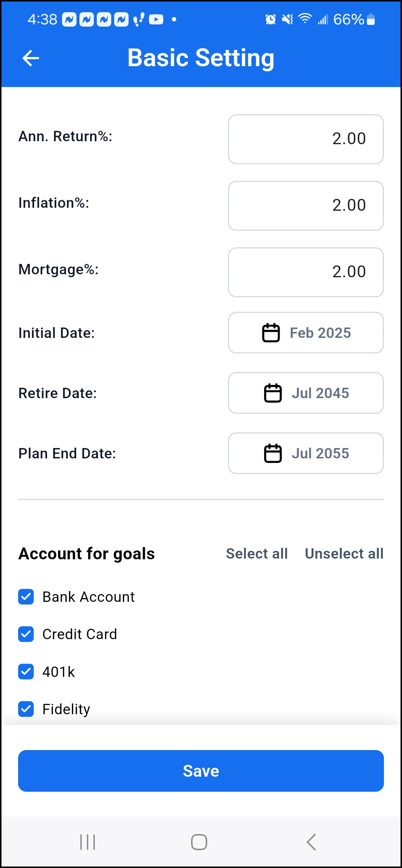Viewport: 402px width, 868px height.
Task: Focus the Inflation% input field
Action: point(306,206)
